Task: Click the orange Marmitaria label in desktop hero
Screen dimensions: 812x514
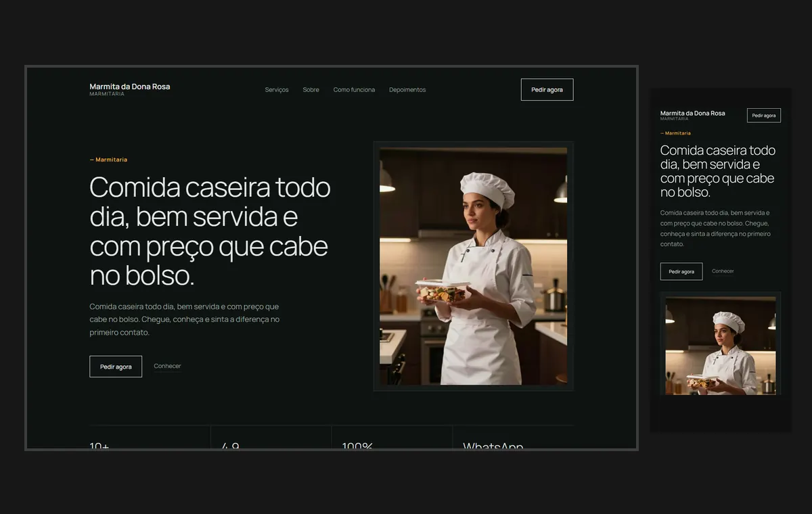Action: 108,160
